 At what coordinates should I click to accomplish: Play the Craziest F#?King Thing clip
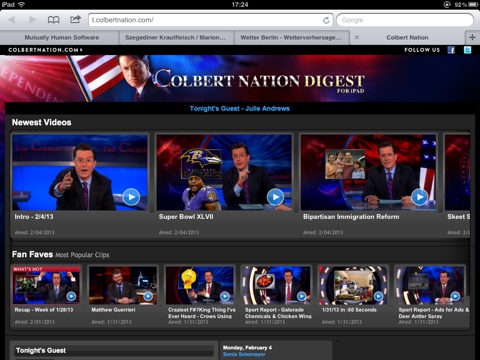click(x=225, y=296)
